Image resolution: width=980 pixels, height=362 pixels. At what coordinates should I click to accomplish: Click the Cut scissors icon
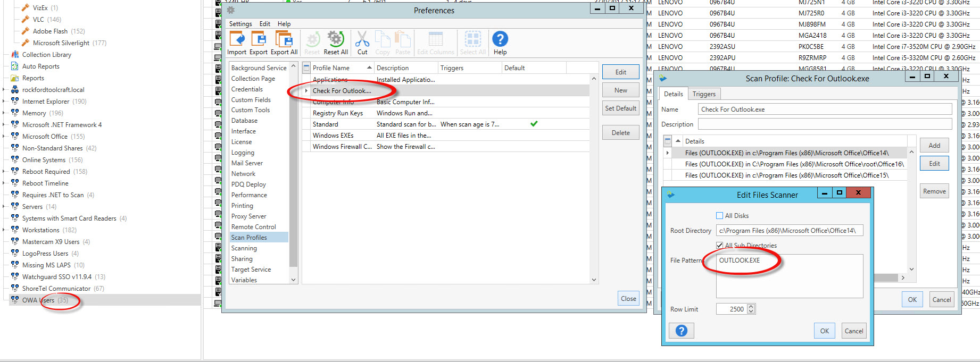362,40
